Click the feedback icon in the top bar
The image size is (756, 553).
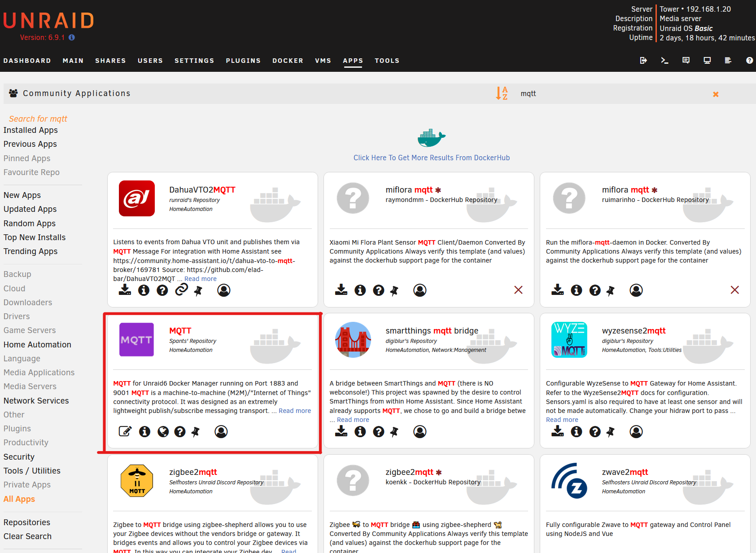(686, 60)
